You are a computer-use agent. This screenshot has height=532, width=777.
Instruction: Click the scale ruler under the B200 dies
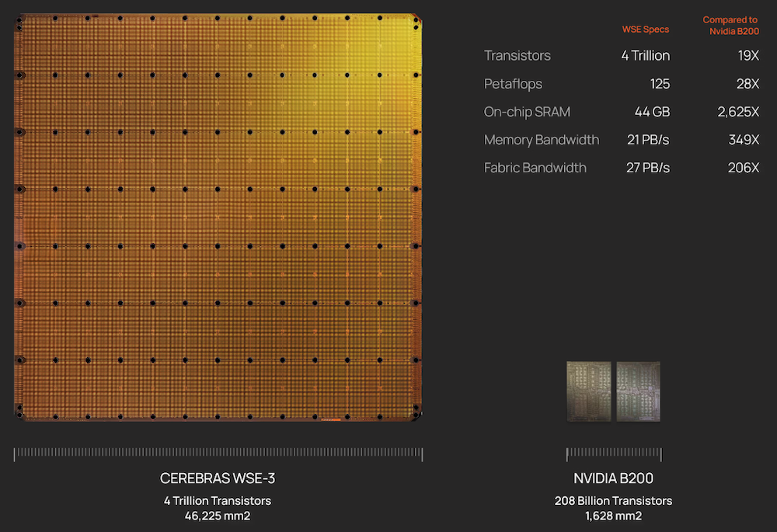coord(614,454)
